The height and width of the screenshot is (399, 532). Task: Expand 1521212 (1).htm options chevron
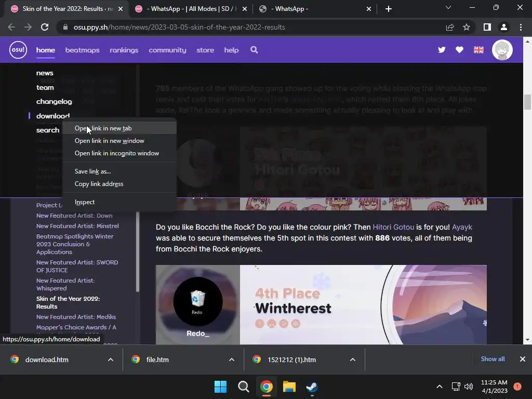(353, 360)
